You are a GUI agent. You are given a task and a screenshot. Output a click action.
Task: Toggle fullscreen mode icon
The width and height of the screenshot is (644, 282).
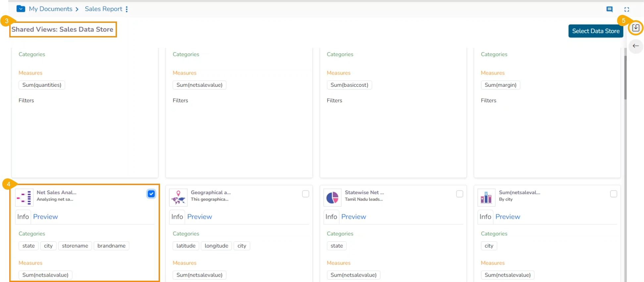[x=626, y=9]
